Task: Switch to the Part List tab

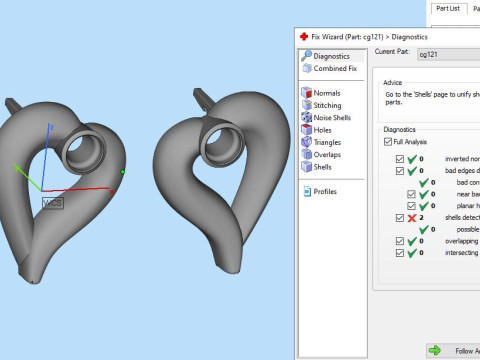Action: click(448, 8)
